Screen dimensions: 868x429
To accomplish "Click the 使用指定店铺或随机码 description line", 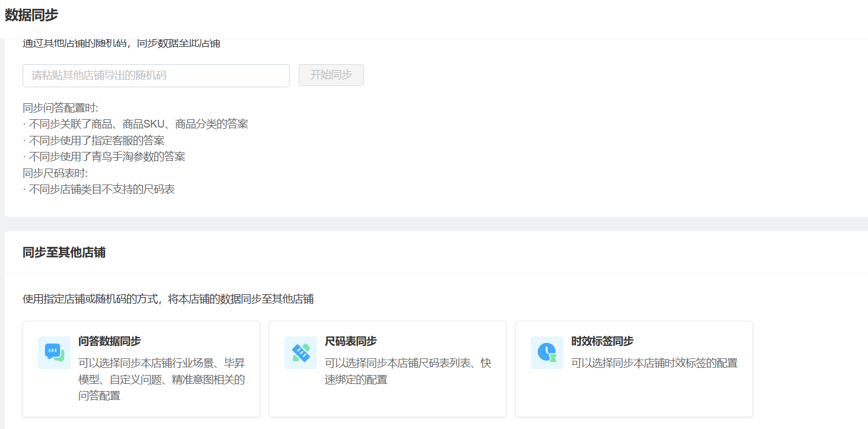I will click(x=168, y=299).
